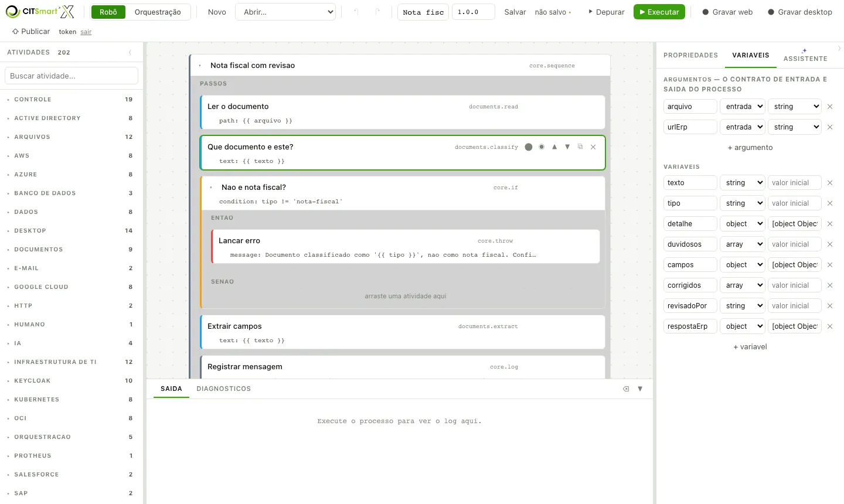The image size is (844, 504).
Task: Open type dropdown for 'detalhe' variable
Action: point(743,224)
